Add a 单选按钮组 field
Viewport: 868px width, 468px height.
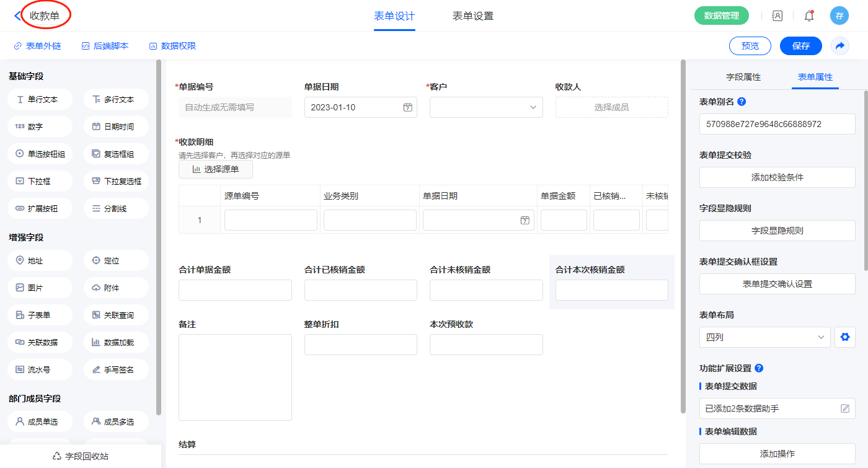pos(40,154)
